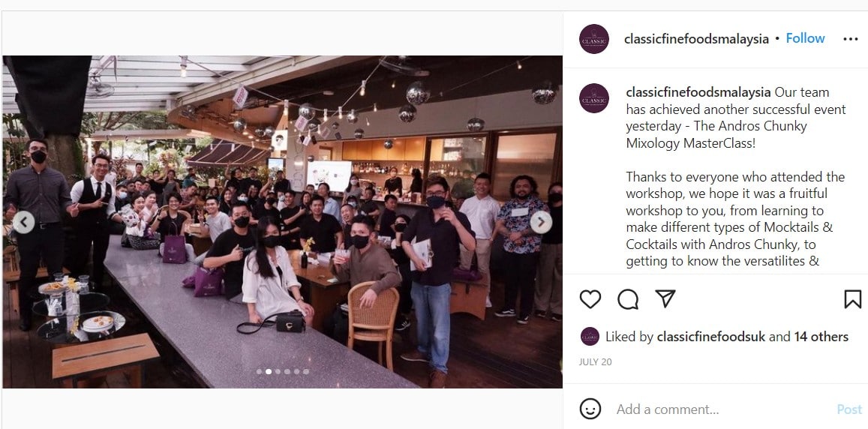Open emoji picker in comment box
The width and height of the screenshot is (868, 429).
click(x=590, y=409)
